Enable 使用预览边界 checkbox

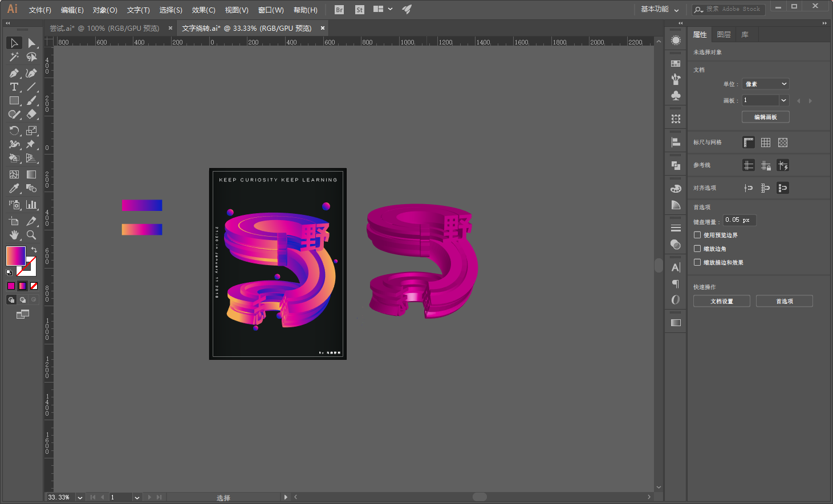697,235
